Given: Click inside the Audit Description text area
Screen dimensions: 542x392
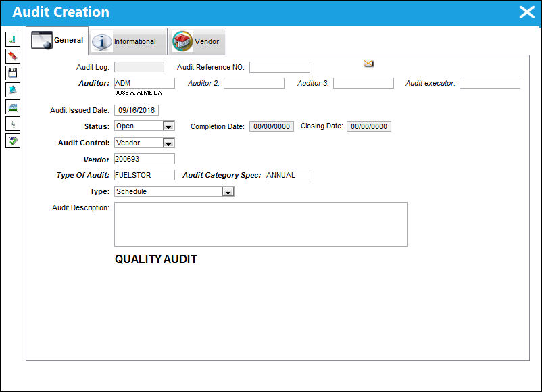Looking at the screenshot, I should (261, 224).
